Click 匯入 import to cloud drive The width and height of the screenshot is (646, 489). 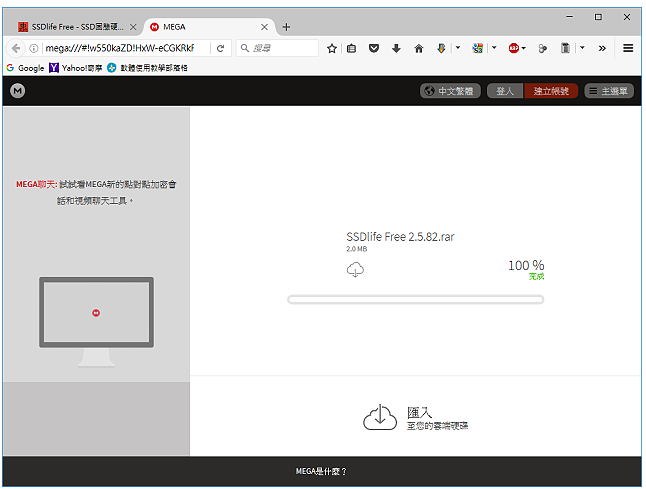pos(415,418)
